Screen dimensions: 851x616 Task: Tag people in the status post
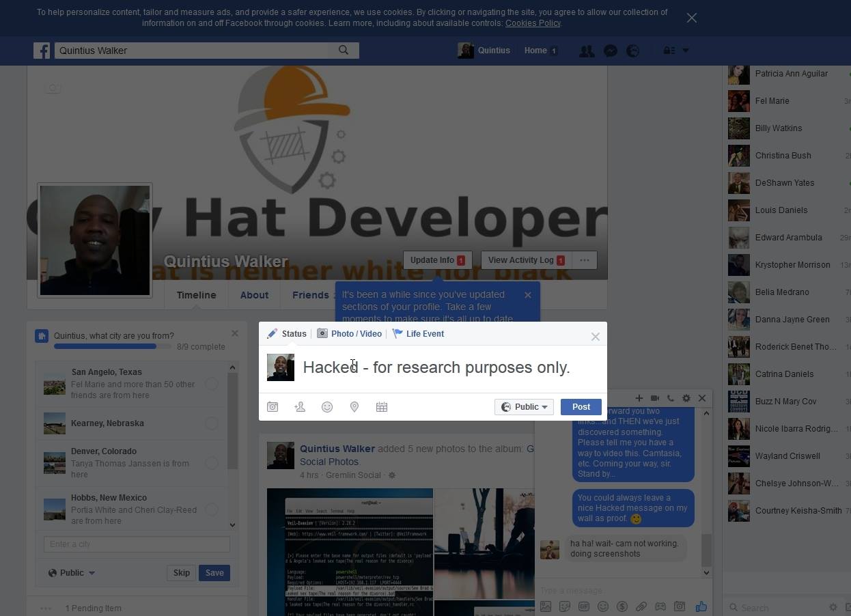(300, 407)
